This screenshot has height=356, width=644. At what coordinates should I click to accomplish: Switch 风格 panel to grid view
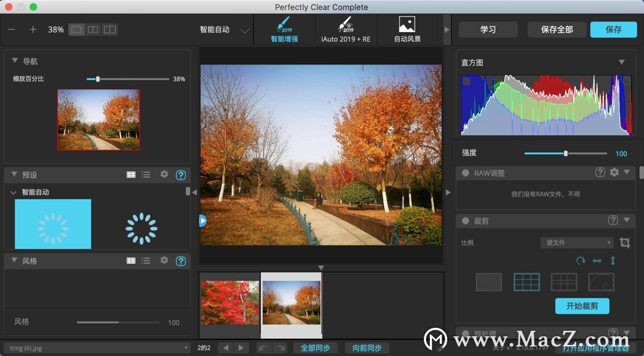(x=131, y=260)
